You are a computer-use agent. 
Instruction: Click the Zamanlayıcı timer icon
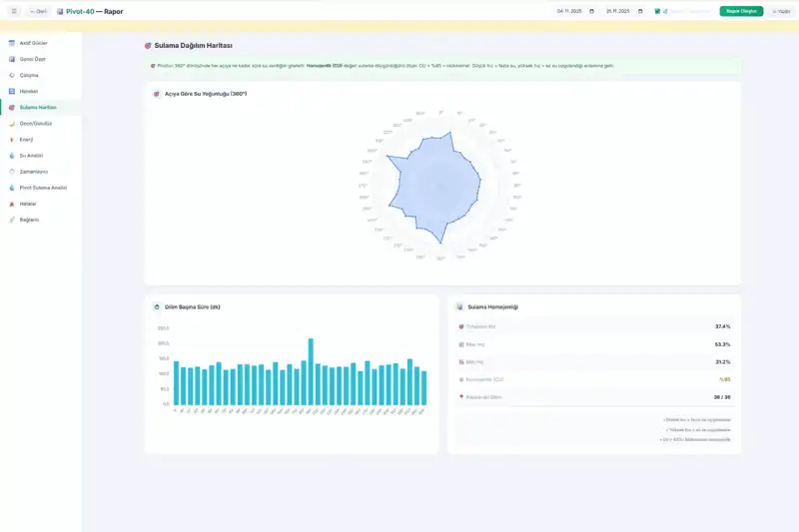tap(11, 172)
